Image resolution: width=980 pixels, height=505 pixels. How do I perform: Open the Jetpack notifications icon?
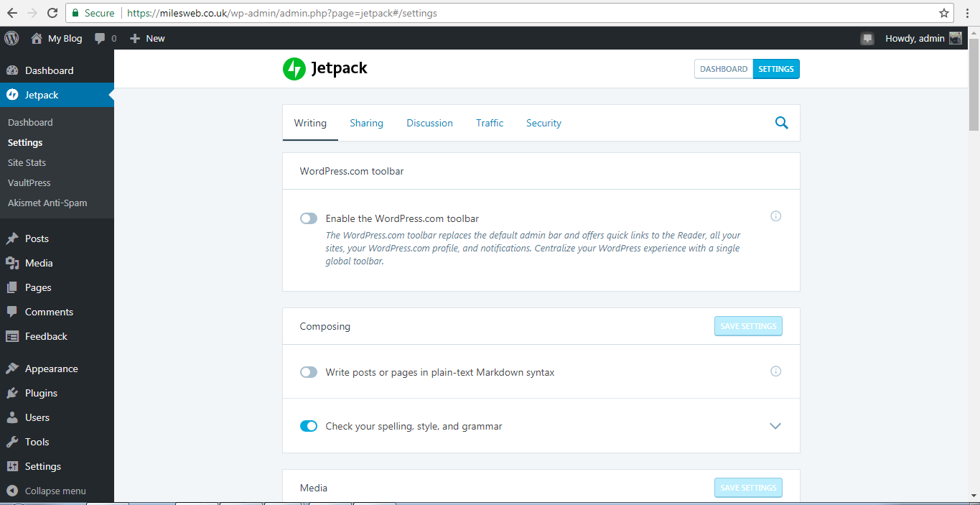coord(867,39)
